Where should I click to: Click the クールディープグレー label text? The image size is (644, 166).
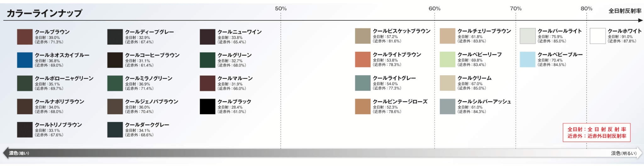[149, 32]
